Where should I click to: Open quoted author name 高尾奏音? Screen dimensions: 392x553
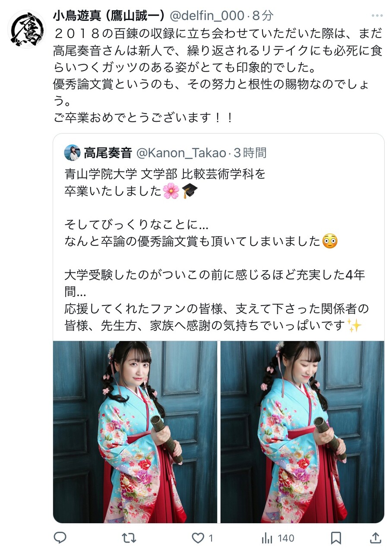click(x=108, y=153)
